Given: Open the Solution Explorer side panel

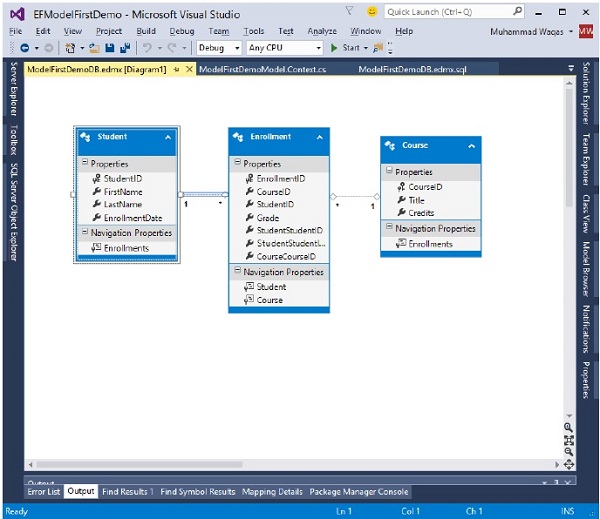Looking at the screenshot, I should [x=586, y=93].
